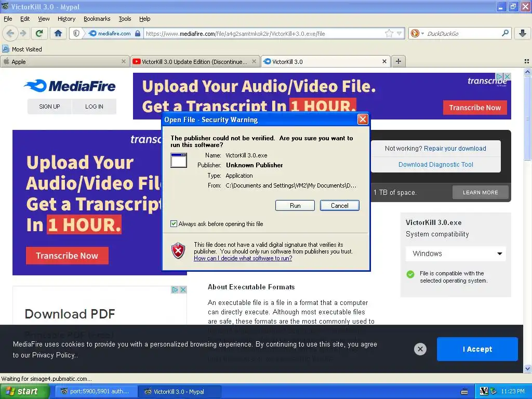Close the Download PDF ad with its X
532x399 pixels.
[183, 289]
